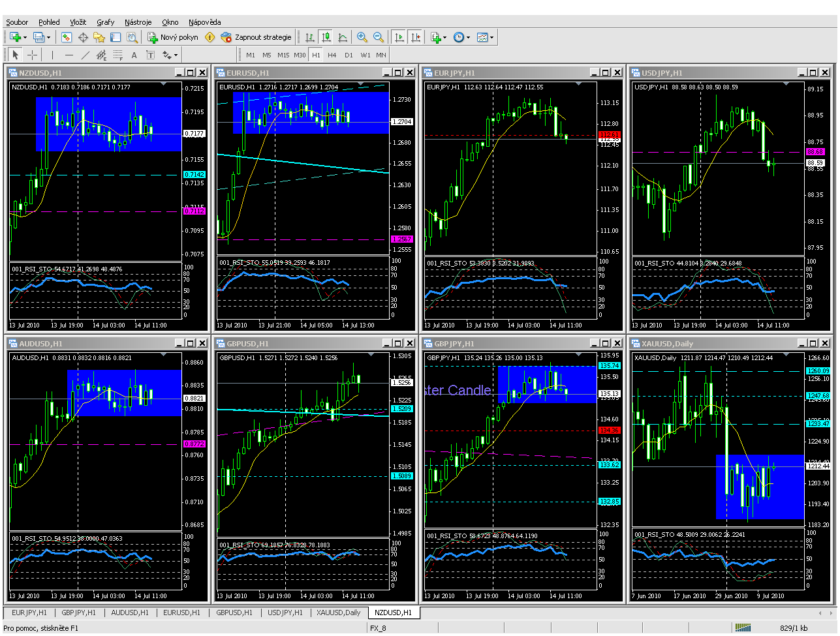This screenshot has width=840, height=636.
Task: Zoom out of the chart
Action: [x=378, y=38]
